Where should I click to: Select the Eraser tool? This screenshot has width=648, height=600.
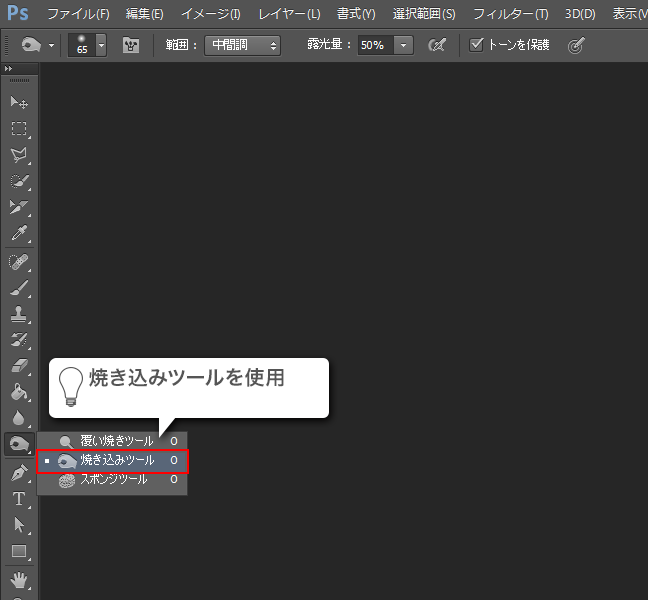tap(19, 366)
